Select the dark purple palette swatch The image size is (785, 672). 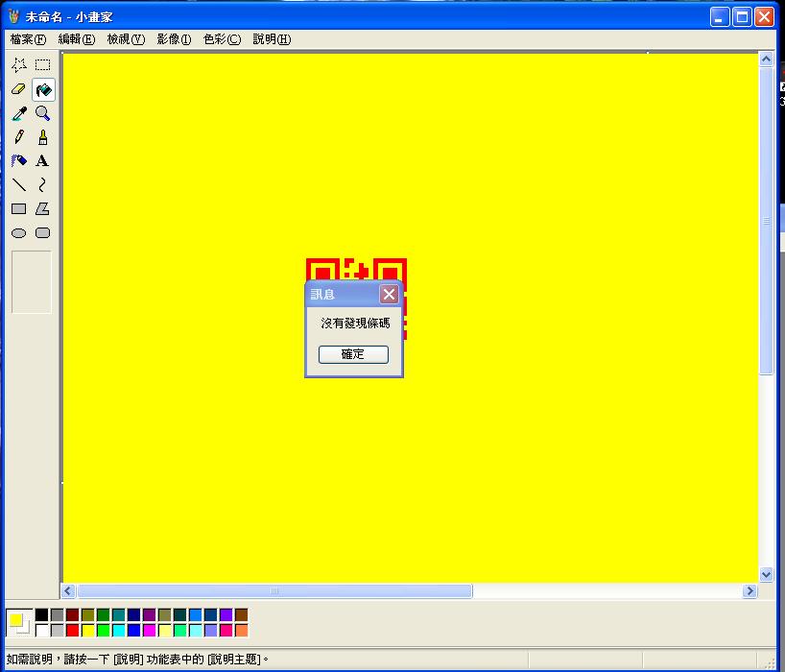click(149, 615)
